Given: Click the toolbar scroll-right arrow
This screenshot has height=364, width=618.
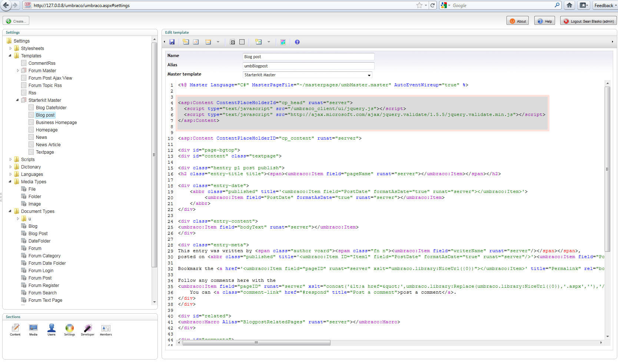Looking at the screenshot, I should (612, 42).
